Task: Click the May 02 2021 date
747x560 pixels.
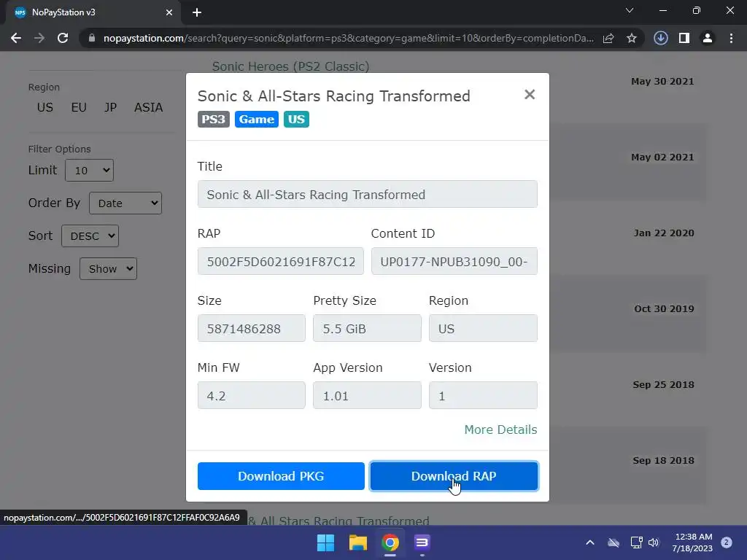Action: pos(662,157)
